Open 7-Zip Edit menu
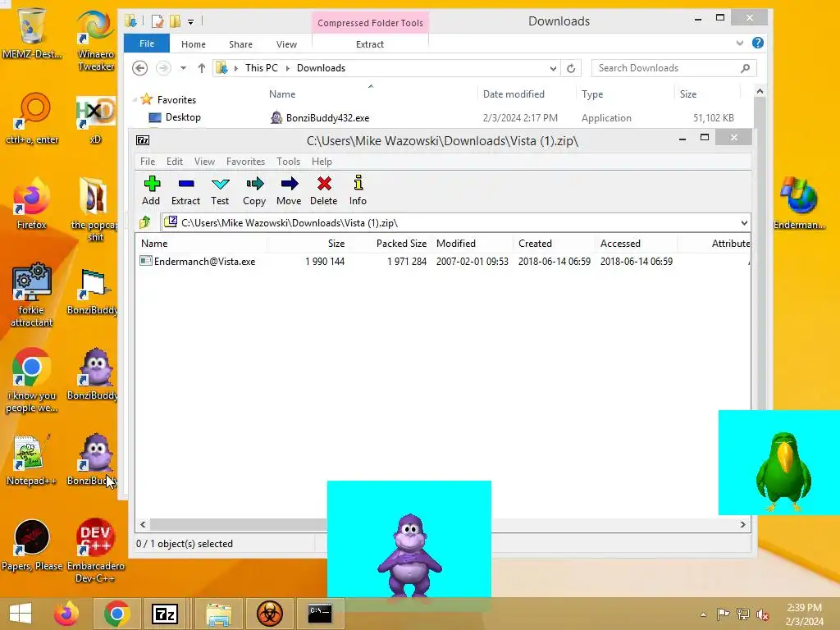 pyautogui.click(x=175, y=162)
